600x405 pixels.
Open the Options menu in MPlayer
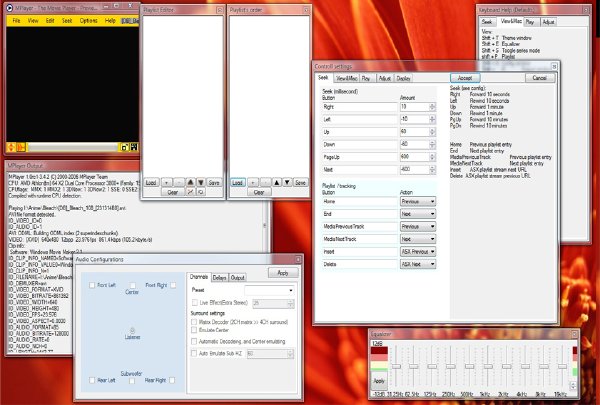point(88,21)
